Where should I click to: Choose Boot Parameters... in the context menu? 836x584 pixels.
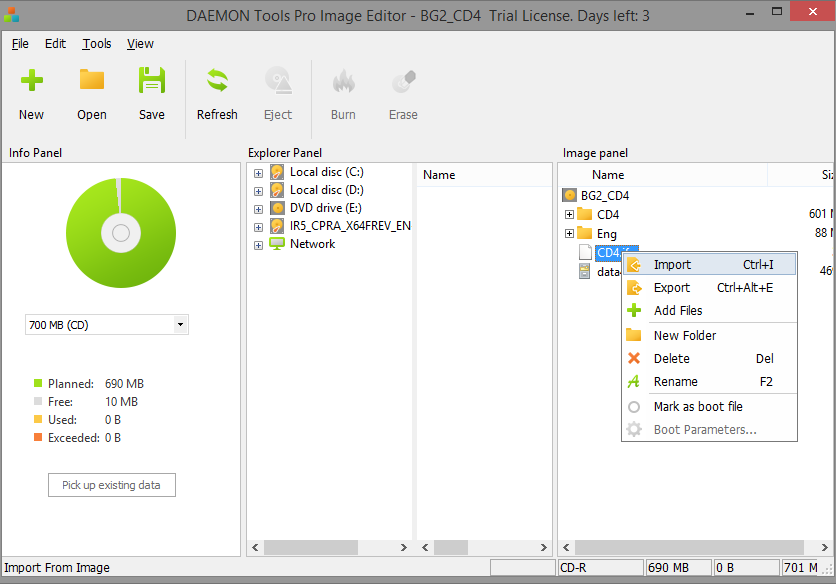point(710,429)
